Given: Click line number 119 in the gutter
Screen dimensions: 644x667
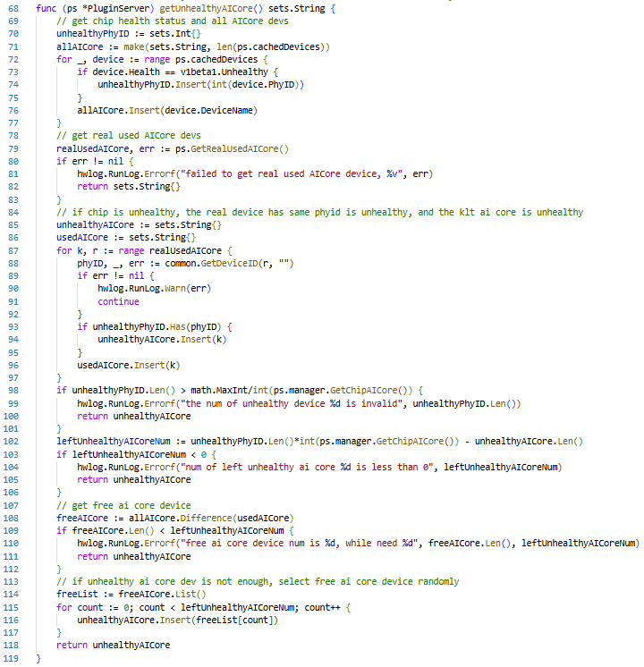Looking at the screenshot, I should [11, 659].
